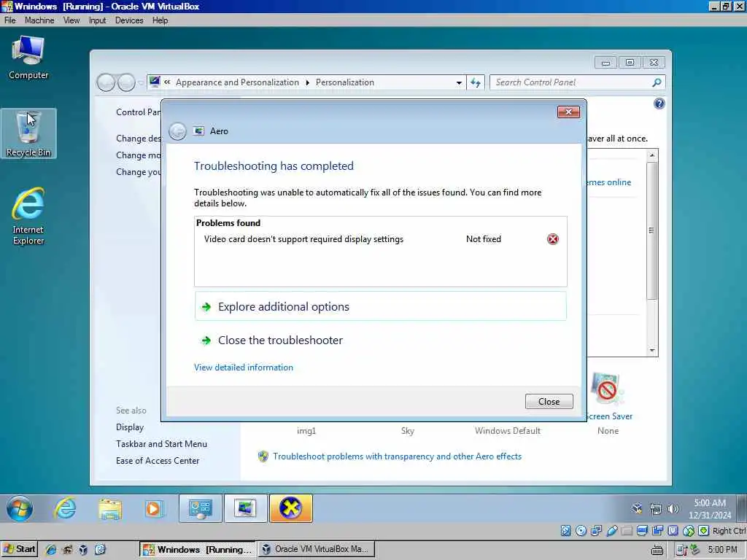Open host Start button

pos(20,549)
